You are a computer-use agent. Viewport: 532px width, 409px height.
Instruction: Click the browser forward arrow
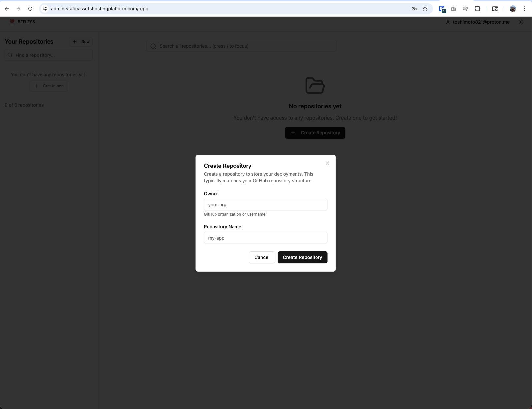pyautogui.click(x=18, y=9)
